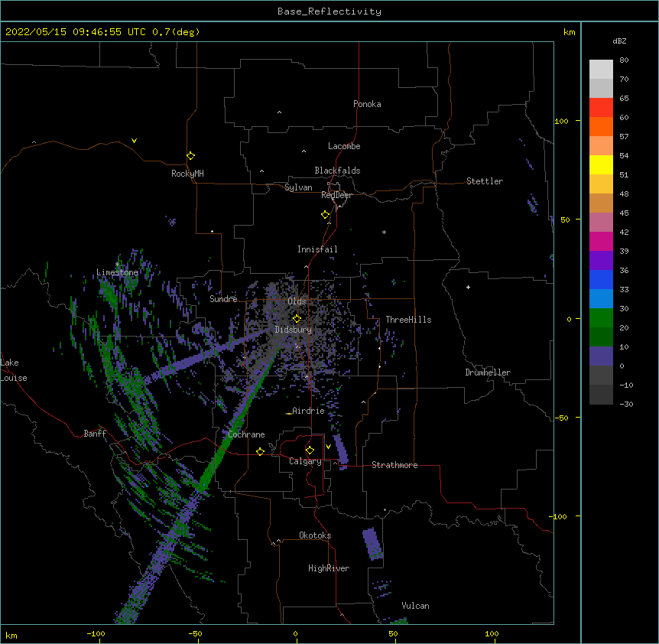Click the Vulcan city label
The image size is (659, 644).
(x=415, y=606)
